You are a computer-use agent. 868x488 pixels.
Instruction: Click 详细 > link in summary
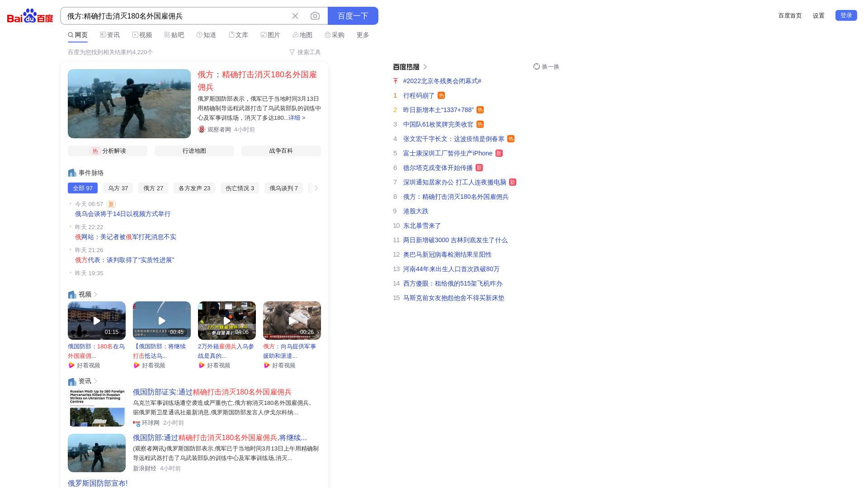point(297,117)
